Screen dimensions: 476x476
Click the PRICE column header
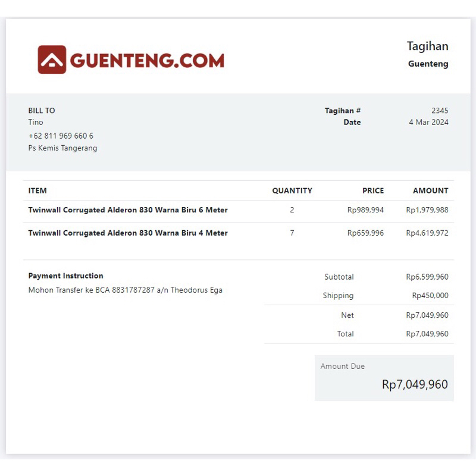click(x=373, y=190)
